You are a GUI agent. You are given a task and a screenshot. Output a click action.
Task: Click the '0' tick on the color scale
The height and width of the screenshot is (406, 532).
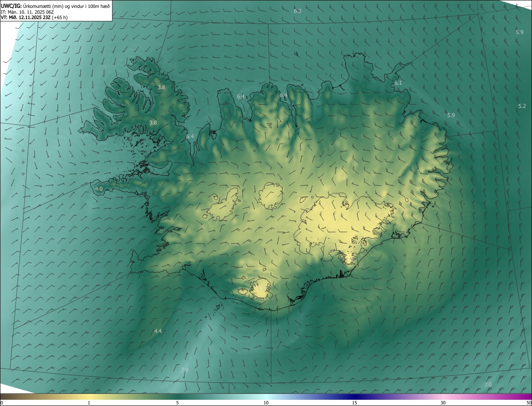tap(2, 403)
